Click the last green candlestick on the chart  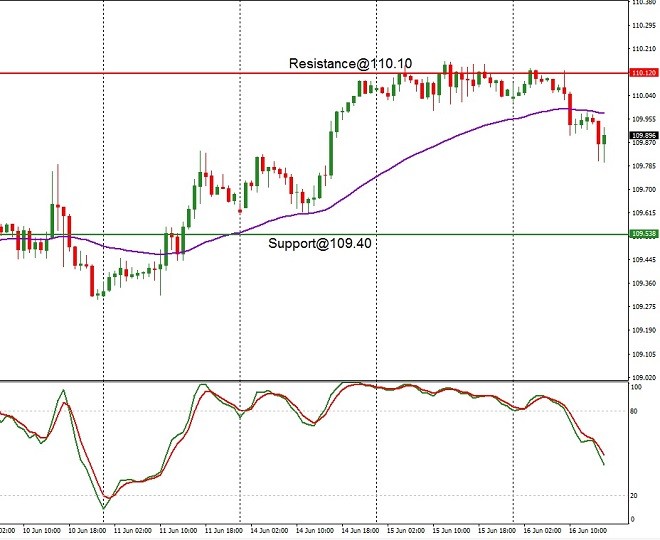pyautogui.click(x=604, y=140)
